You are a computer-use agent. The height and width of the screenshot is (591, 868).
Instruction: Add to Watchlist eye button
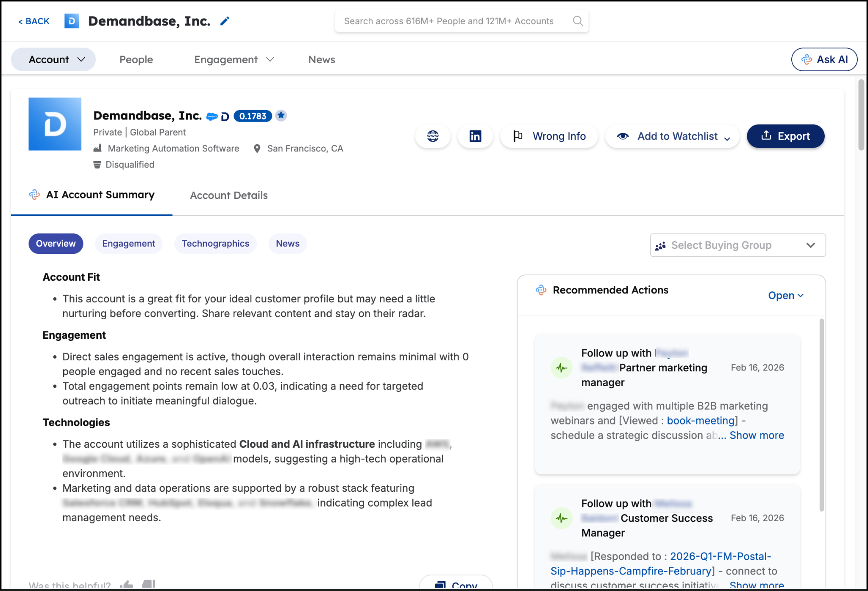tap(672, 136)
